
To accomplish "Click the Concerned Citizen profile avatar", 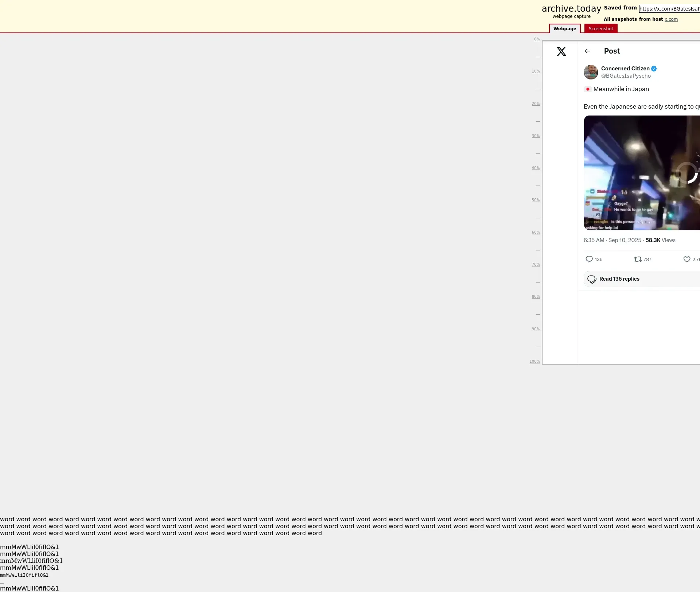I will 591,72.
